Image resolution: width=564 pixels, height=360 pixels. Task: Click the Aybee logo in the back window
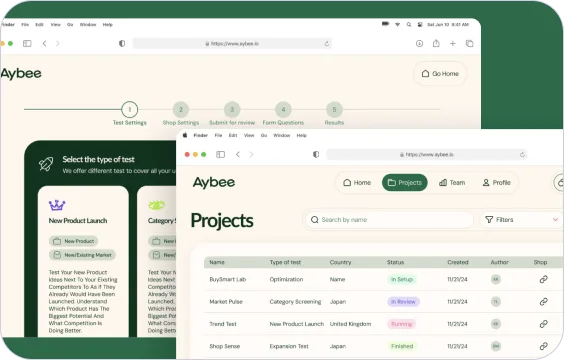(21, 74)
